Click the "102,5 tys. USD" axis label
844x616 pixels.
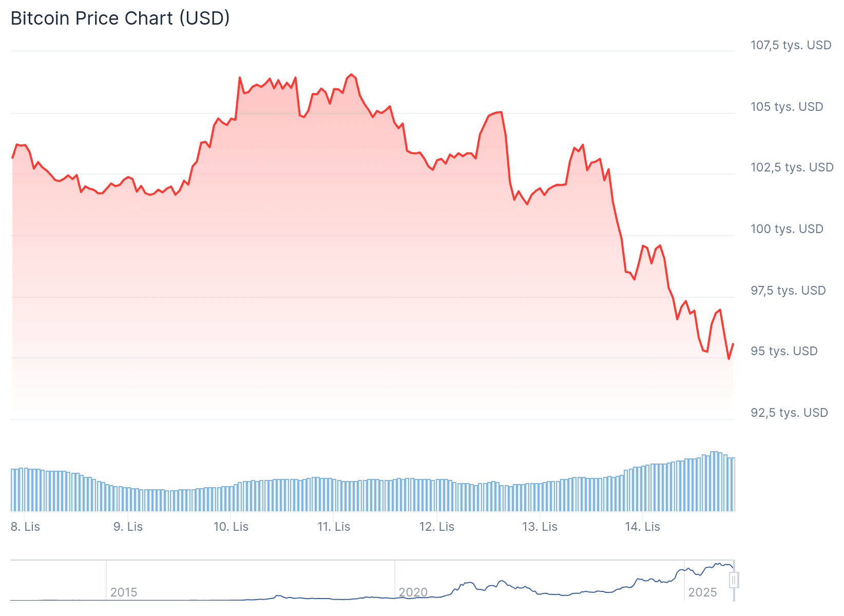coord(792,167)
